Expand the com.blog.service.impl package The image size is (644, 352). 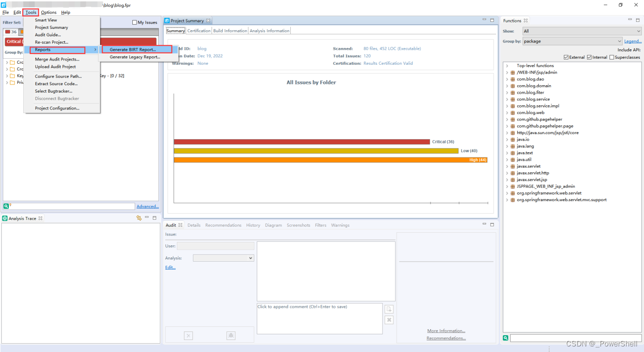(x=507, y=106)
